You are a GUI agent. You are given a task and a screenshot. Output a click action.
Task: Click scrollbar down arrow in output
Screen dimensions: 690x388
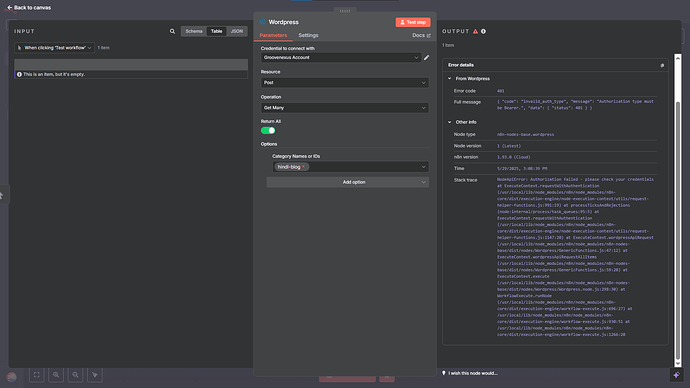coord(678,363)
